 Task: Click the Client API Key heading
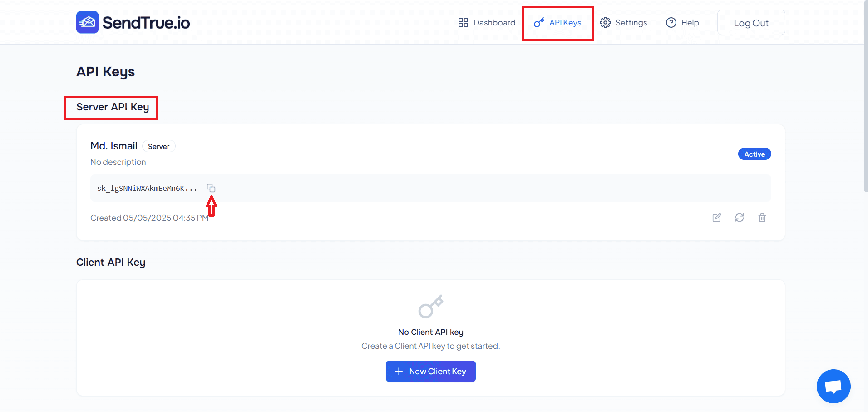pyautogui.click(x=111, y=263)
